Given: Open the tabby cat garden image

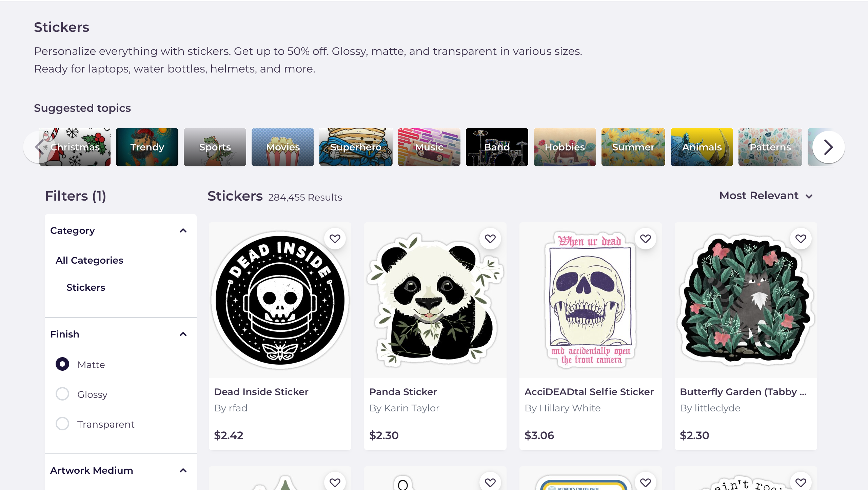Looking at the screenshot, I should 746,300.
